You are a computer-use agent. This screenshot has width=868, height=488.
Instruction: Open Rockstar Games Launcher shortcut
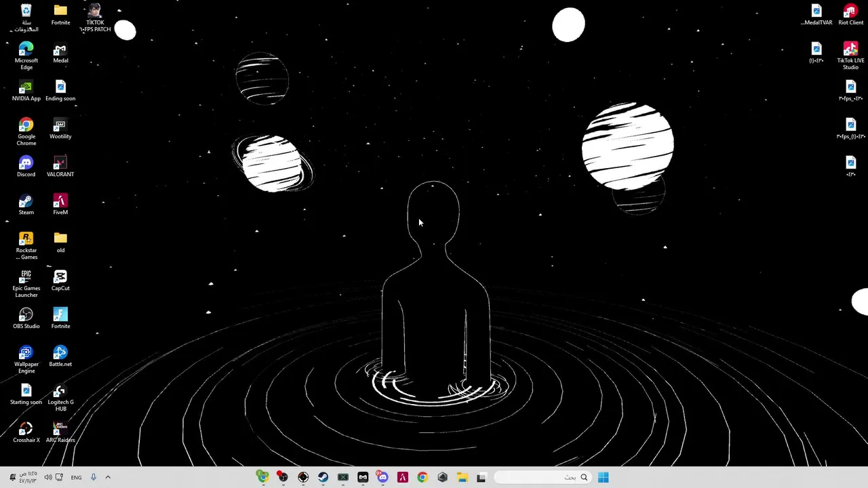(x=26, y=245)
